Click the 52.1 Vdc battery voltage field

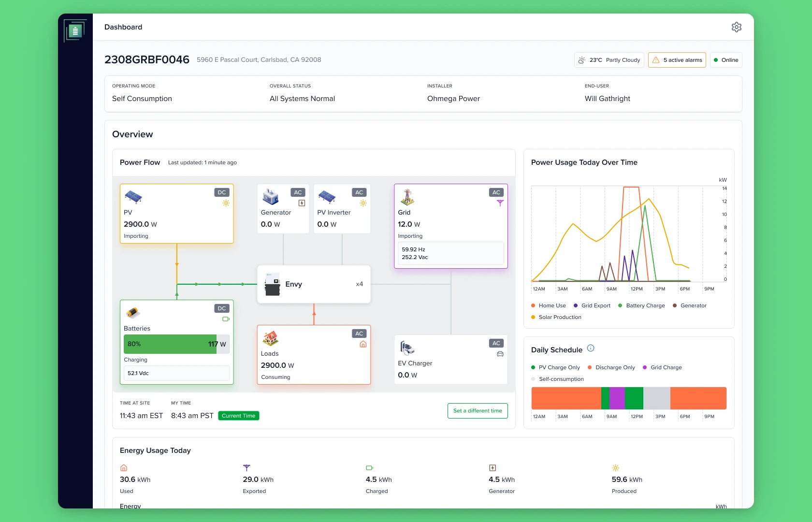pyautogui.click(x=176, y=373)
